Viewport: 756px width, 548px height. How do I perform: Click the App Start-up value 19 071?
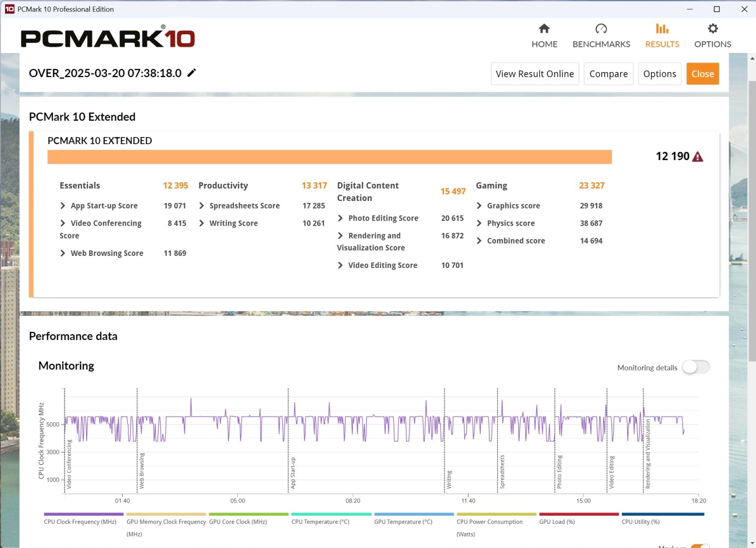click(175, 205)
